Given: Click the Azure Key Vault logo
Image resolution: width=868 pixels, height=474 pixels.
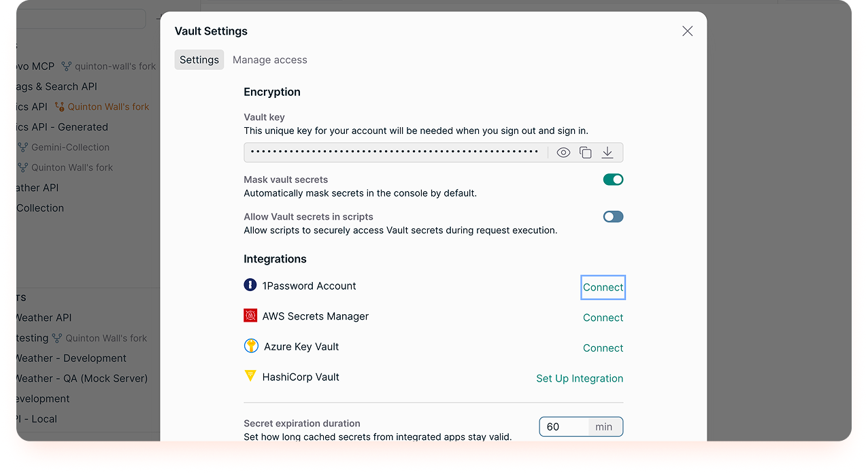Looking at the screenshot, I should click(250, 346).
